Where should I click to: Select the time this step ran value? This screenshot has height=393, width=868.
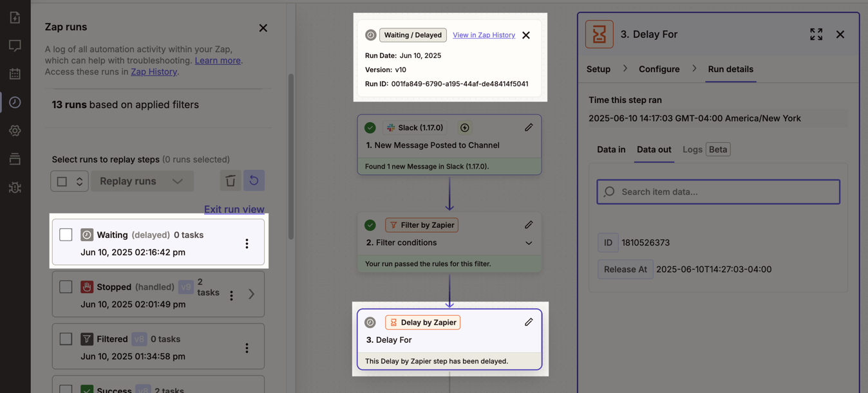[x=695, y=118]
